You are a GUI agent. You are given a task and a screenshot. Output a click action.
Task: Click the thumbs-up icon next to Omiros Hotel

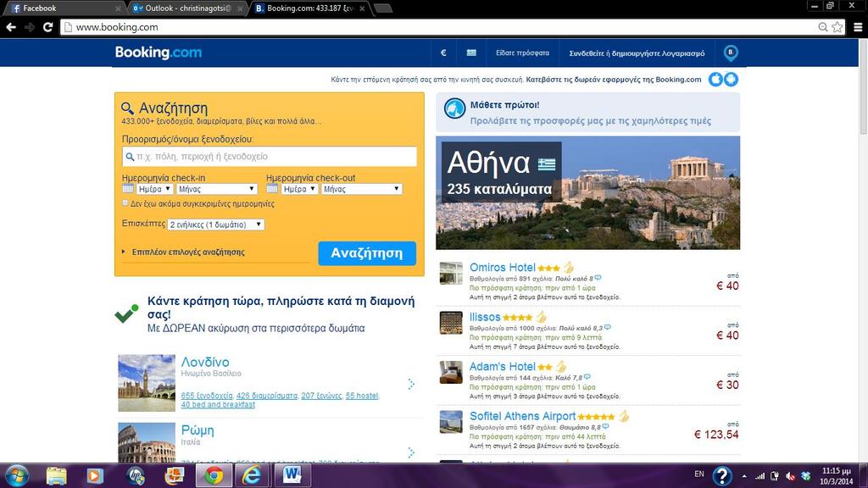click(569, 268)
